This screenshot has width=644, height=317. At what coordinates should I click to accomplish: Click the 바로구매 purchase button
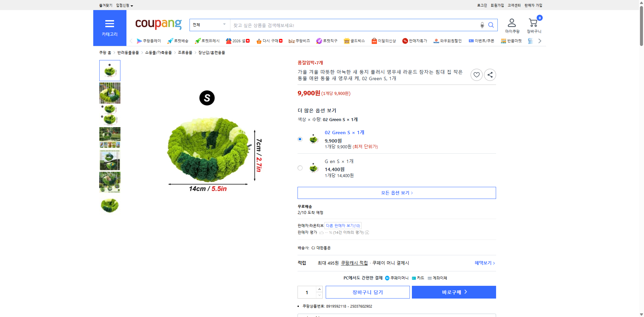[x=453, y=292]
